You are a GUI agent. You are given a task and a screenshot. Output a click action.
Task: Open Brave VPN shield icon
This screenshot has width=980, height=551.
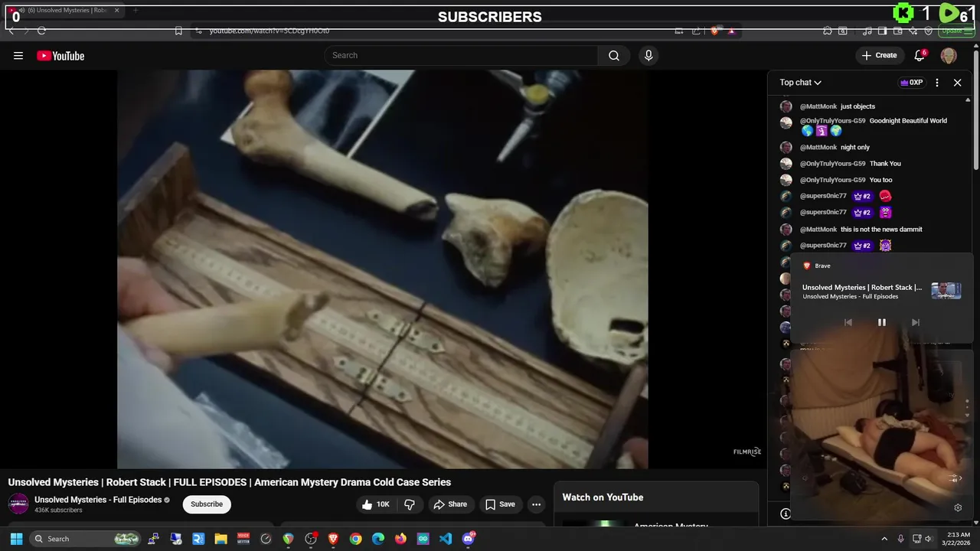point(928,31)
